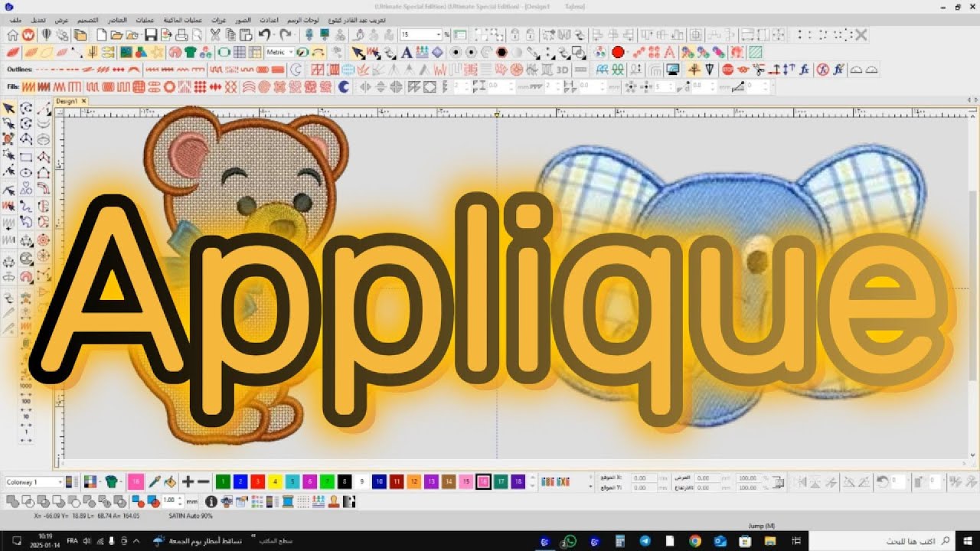Click the New document icon
The image size is (980, 551).
coord(101,34)
